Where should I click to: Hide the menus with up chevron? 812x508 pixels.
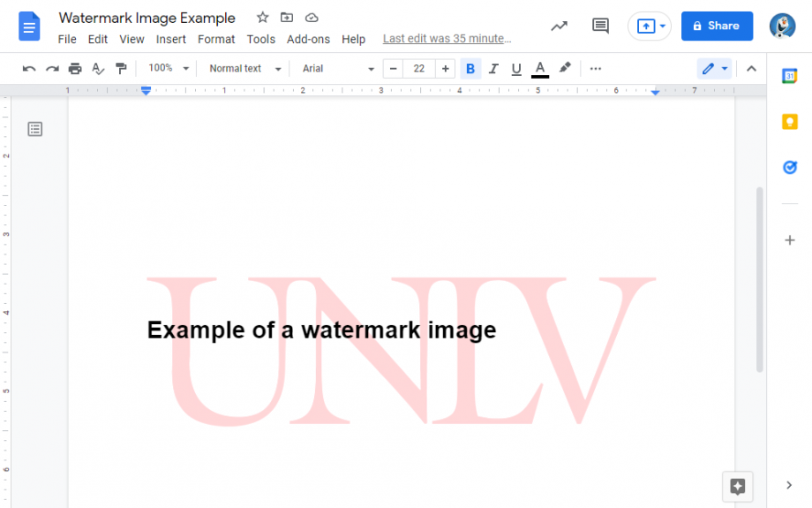tap(751, 68)
